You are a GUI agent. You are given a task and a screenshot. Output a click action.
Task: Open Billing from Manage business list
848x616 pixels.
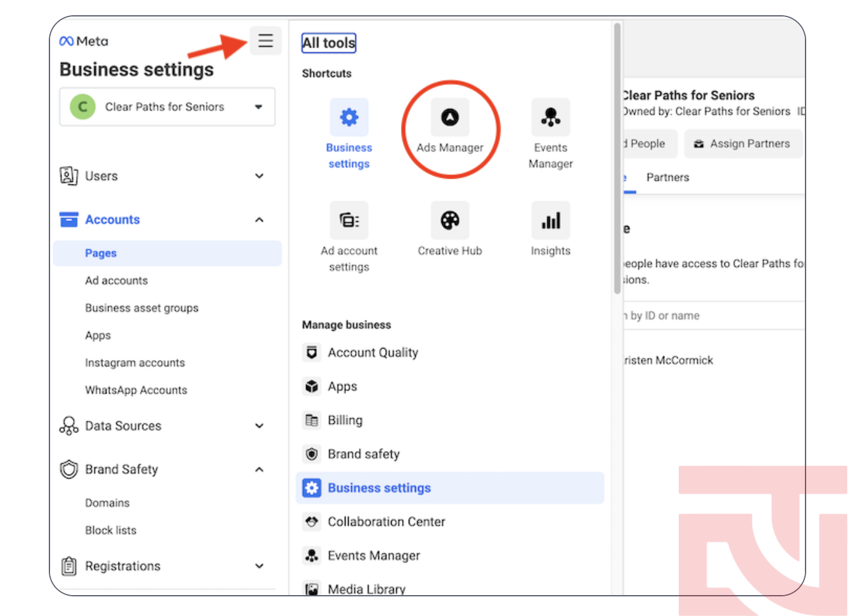(x=345, y=420)
